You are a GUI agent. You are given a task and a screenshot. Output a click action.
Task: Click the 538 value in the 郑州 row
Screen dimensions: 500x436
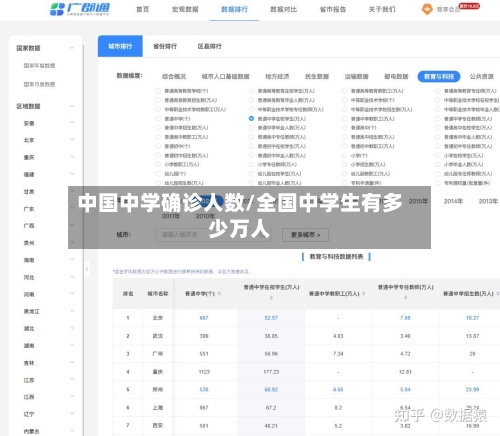click(x=204, y=389)
